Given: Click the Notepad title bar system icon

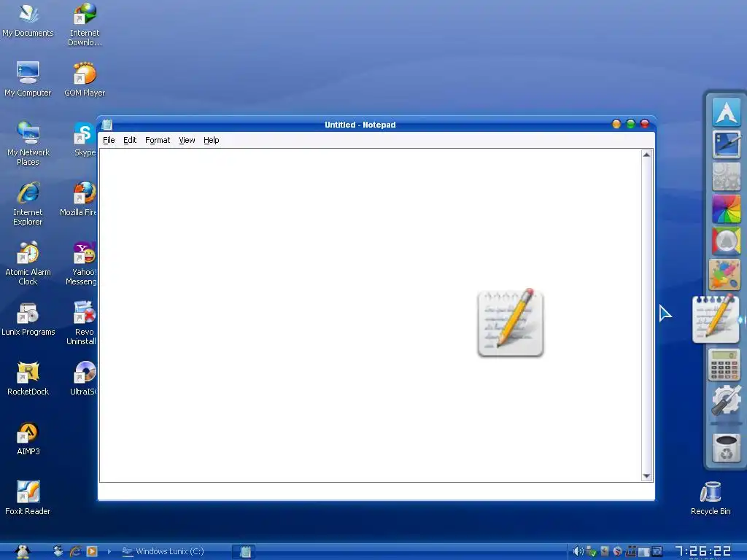Looking at the screenshot, I should (x=107, y=125).
